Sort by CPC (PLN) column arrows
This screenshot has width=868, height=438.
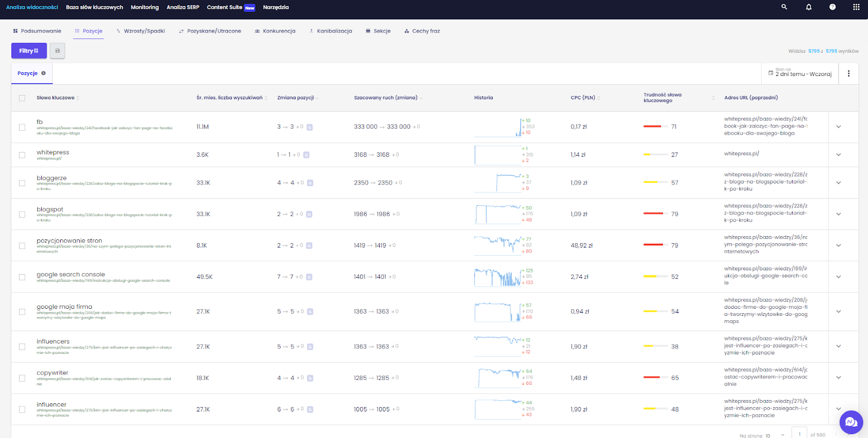click(x=599, y=98)
